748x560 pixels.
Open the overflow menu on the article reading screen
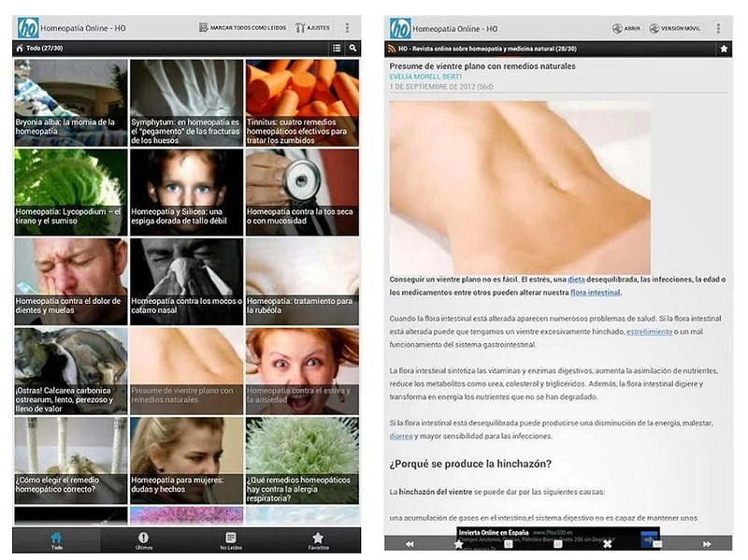point(718,29)
